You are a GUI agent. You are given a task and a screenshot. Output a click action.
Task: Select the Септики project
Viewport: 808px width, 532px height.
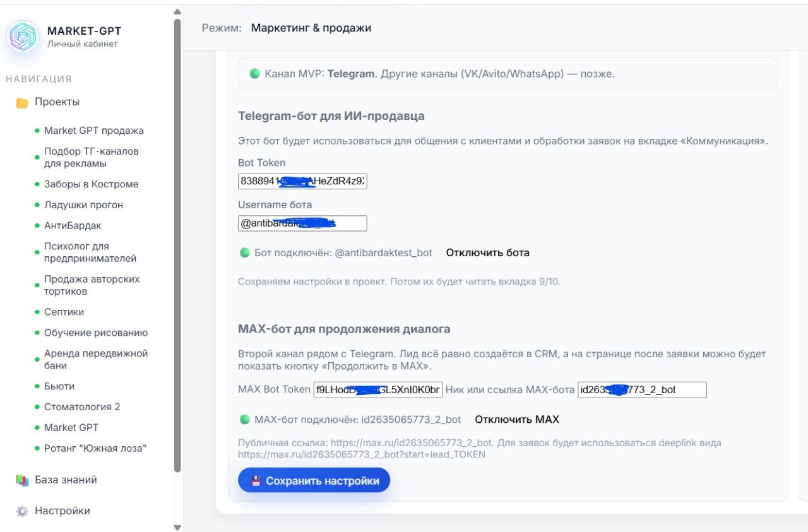coord(64,312)
